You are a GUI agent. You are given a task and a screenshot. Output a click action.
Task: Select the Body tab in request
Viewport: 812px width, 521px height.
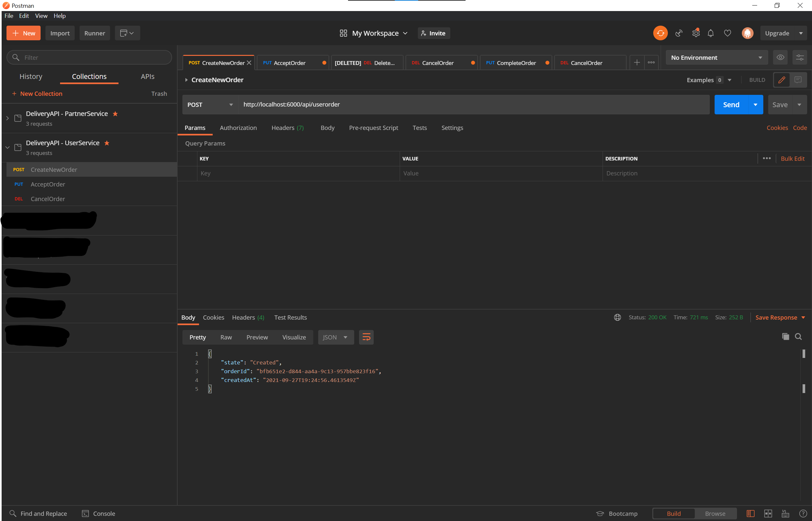click(327, 127)
